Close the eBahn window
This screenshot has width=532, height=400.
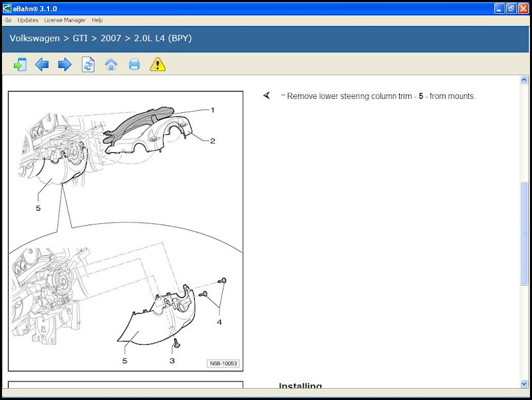tap(523, 9)
